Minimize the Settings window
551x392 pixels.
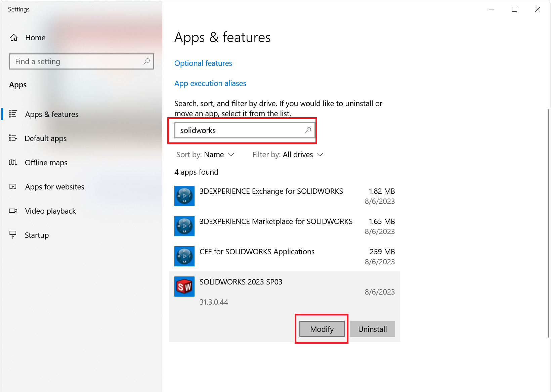[x=491, y=9]
